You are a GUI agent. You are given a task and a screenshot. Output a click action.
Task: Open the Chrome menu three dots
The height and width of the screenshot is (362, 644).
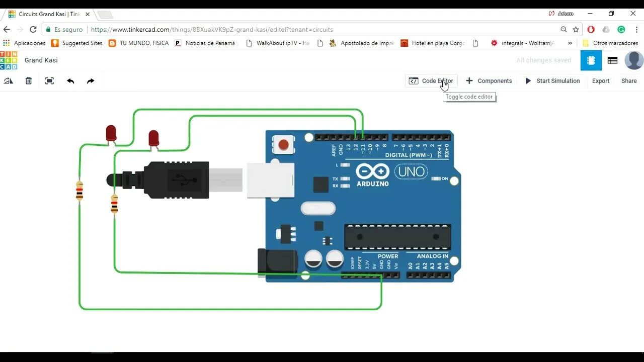point(636,29)
